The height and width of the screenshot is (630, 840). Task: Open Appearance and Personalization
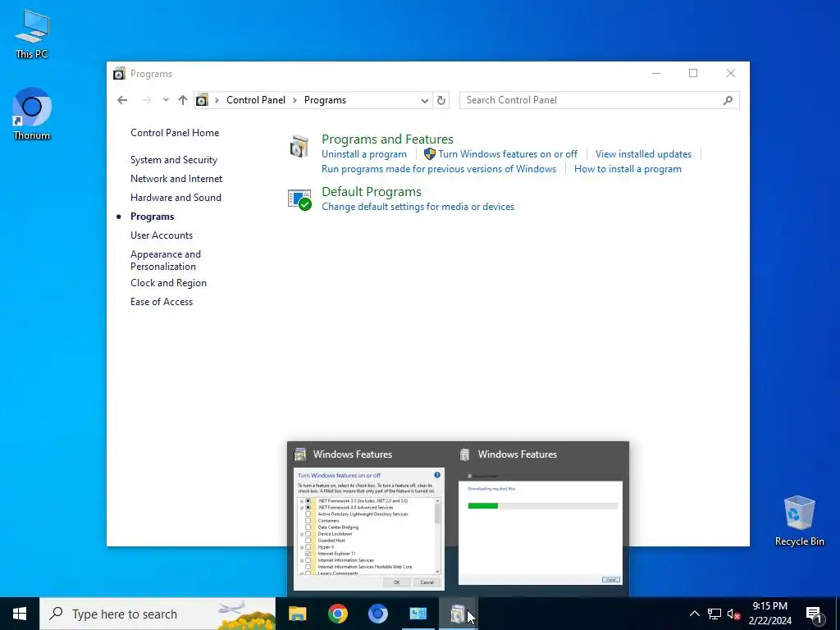[166, 260]
